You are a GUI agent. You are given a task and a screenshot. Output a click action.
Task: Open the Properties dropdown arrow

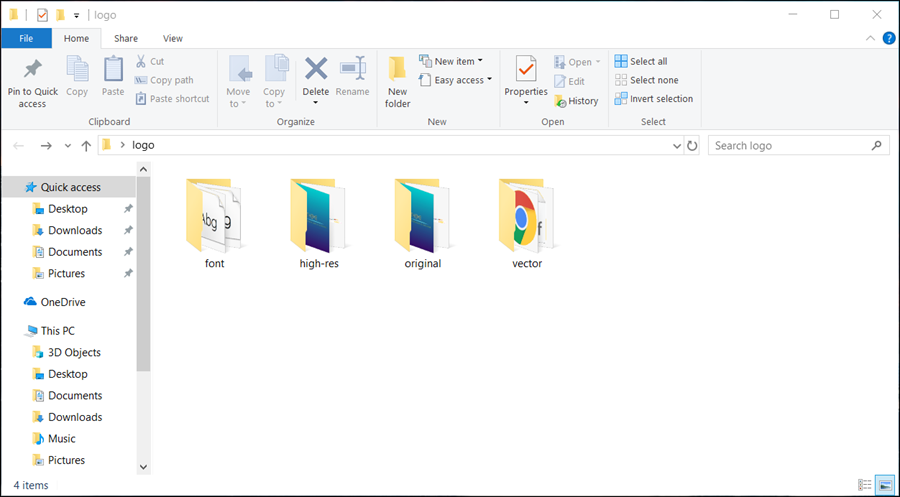pyautogui.click(x=526, y=103)
